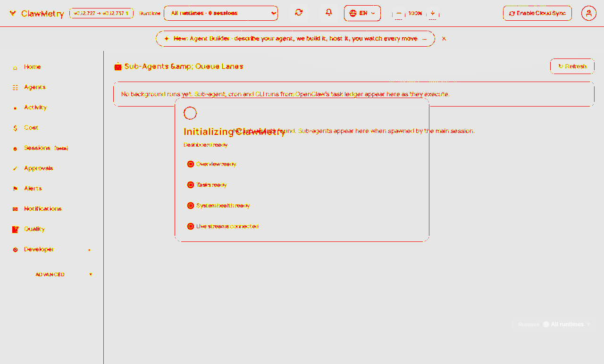The width and height of the screenshot is (604, 364).
Task: Open the Agents sidebar section
Action: tap(52, 87)
